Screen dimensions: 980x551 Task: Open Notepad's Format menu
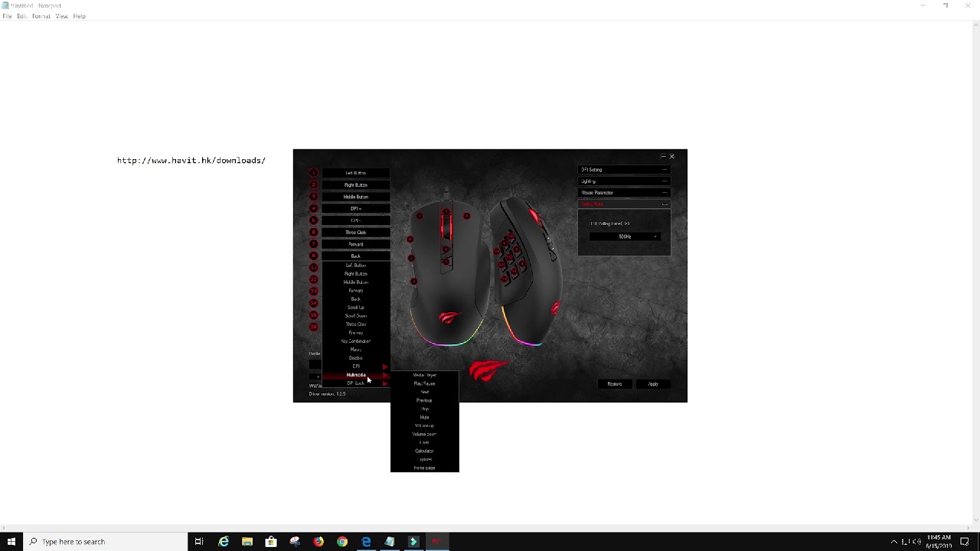click(41, 16)
